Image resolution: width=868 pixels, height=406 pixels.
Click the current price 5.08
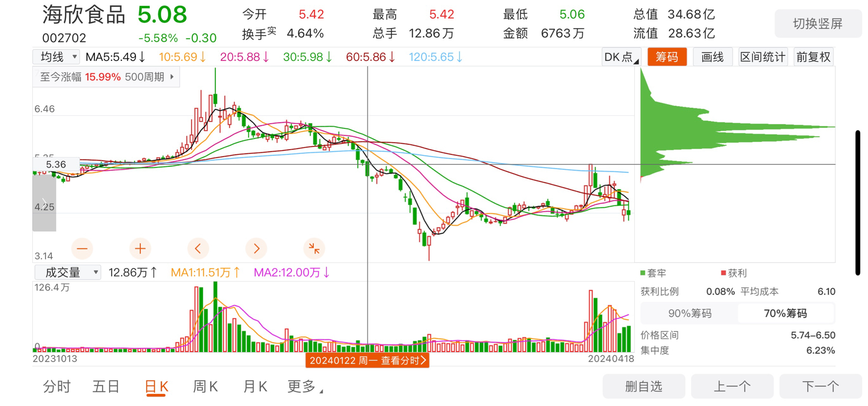click(x=162, y=15)
